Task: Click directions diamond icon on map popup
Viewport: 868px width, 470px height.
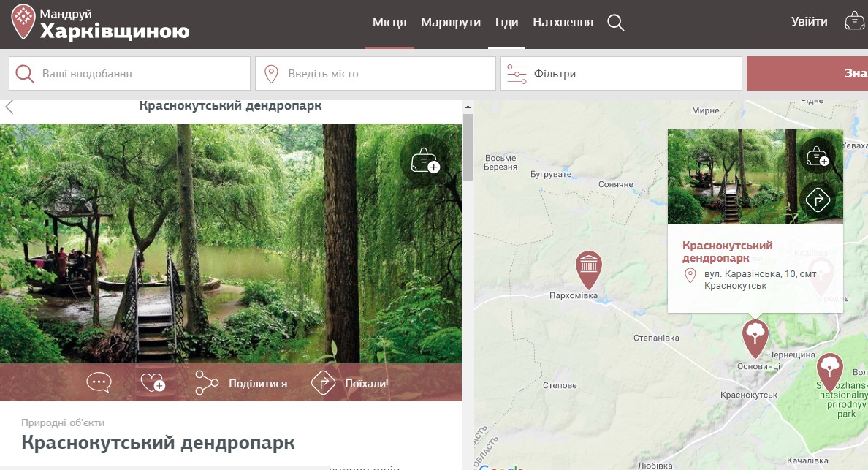Action: [818, 200]
